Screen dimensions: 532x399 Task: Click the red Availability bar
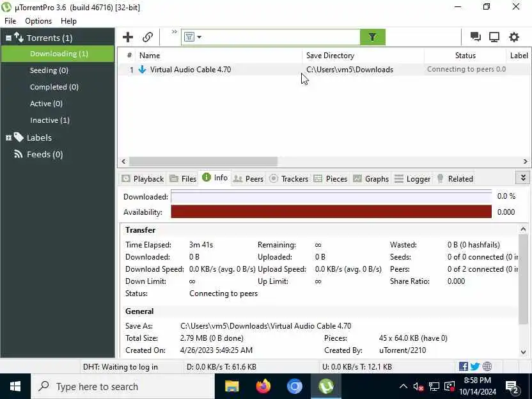click(331, 212)
